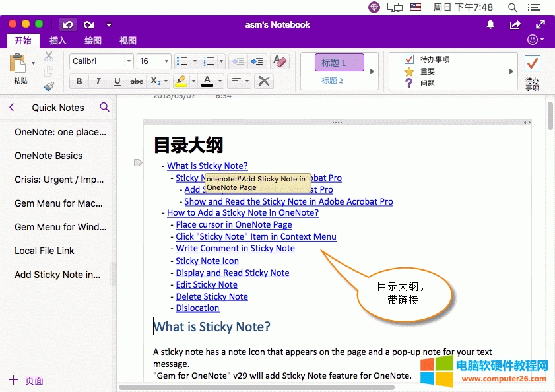The image size is (555, 392).
Task: Apply strikethrough formatting
Action: (x=137, y=82)
